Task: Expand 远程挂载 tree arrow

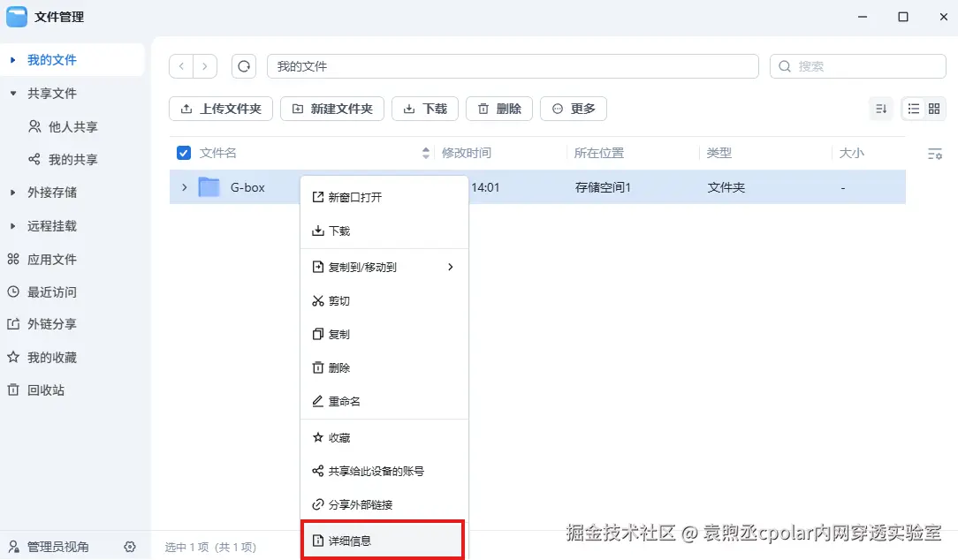Action: 13,226
